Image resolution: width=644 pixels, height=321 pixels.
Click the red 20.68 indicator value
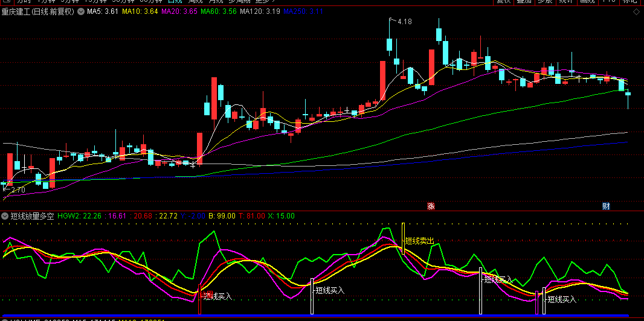click(141, 215)
